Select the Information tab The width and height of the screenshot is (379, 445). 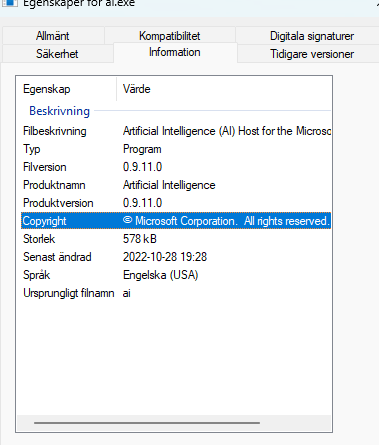(175, 52)
